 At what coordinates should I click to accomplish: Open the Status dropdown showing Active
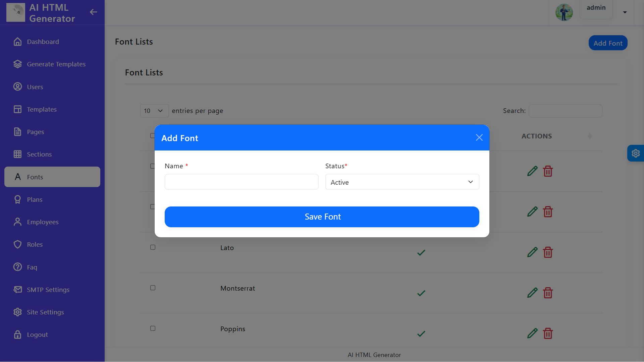402,182
